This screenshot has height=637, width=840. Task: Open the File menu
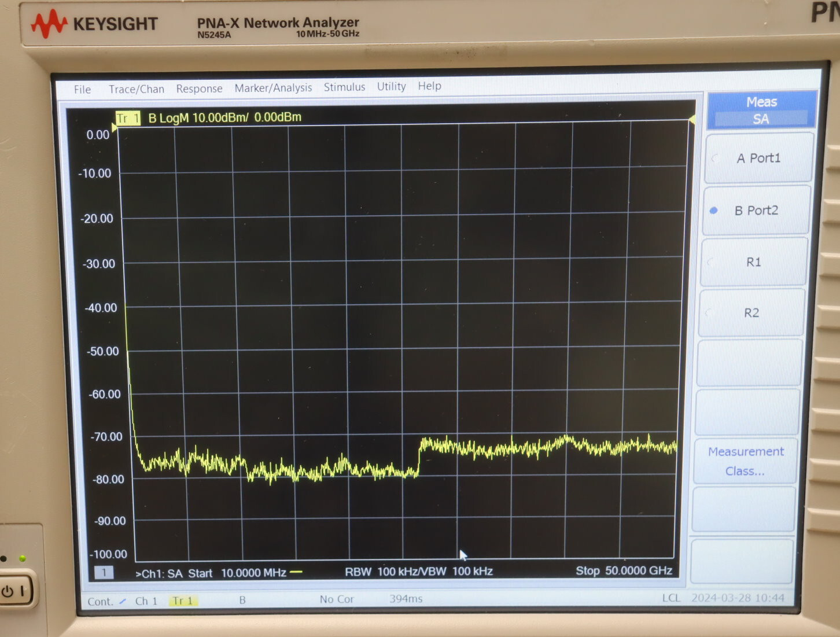(82, 89)
